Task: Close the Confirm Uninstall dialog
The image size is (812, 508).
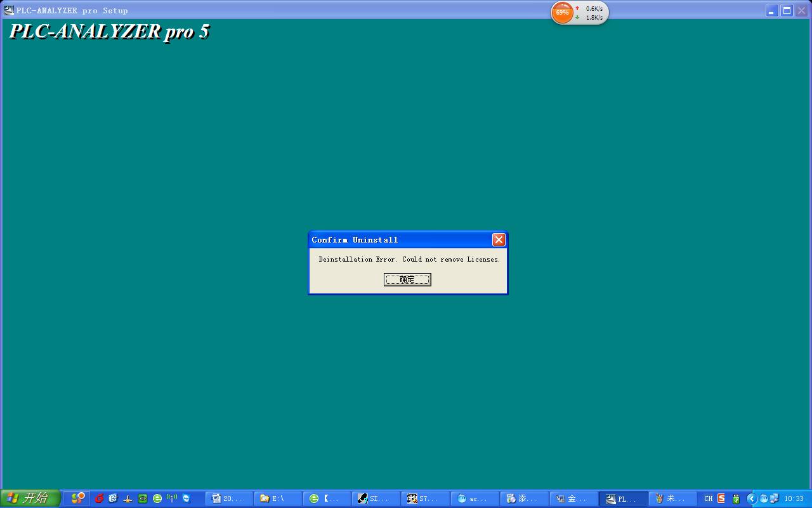Action: [x=499, y=239]
